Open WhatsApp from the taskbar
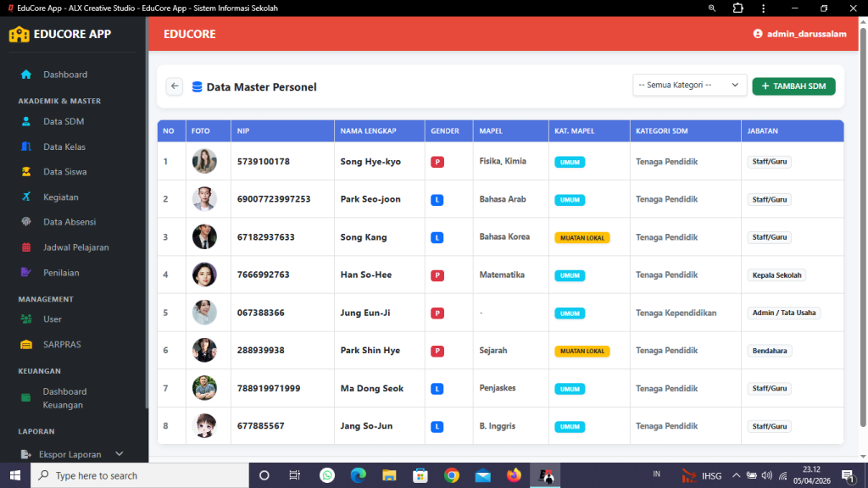Viewport: 868px width, 488px height. tap(327, 475)
